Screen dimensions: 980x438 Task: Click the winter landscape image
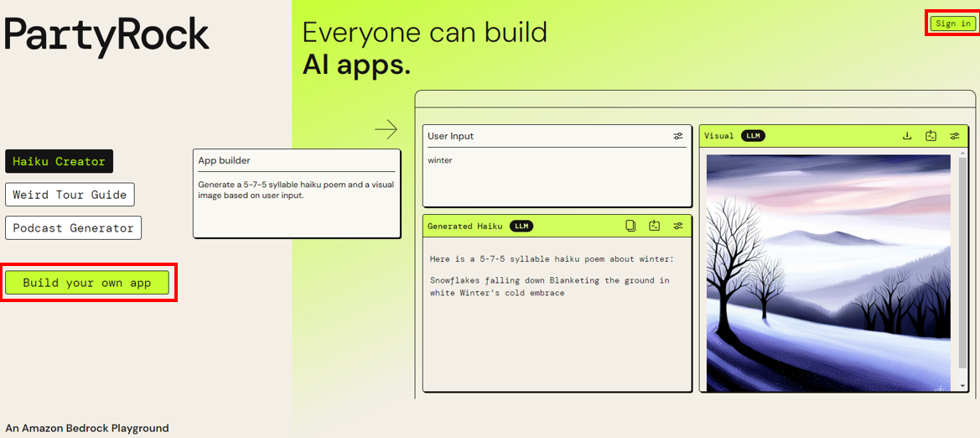829,274
